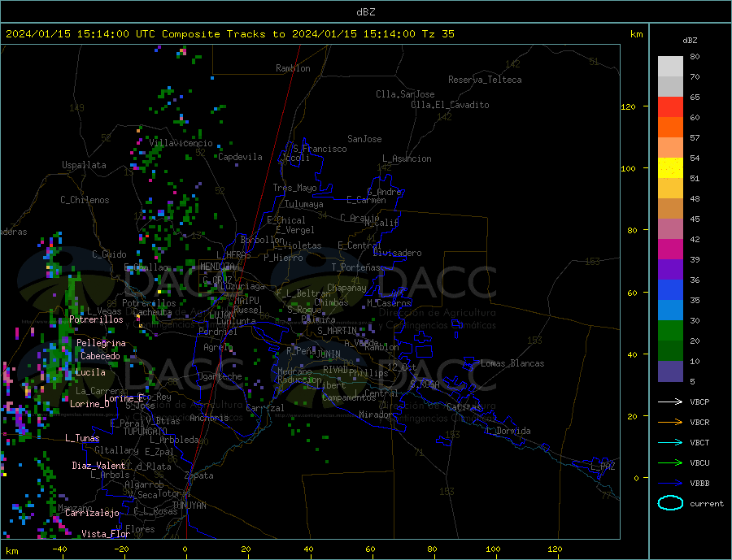Viewport: 732px width, 560px height.
Task: Click the S_ROSA label
Action: (x=425, y=384)
